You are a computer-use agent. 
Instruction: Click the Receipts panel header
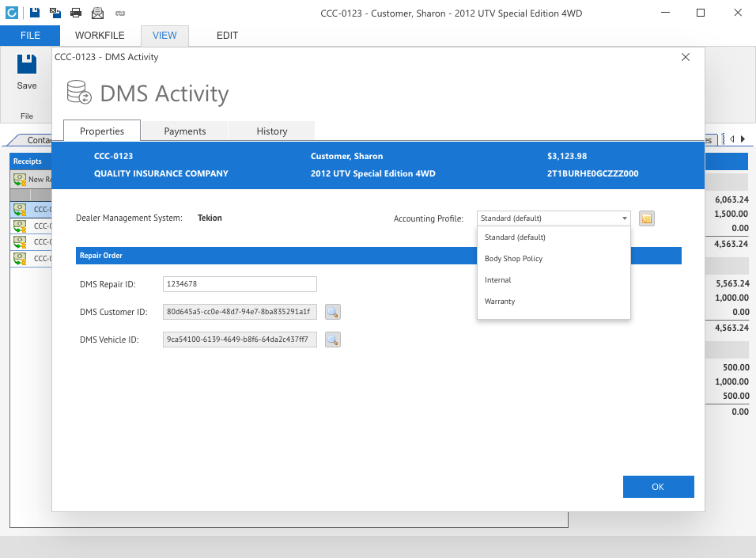[x=30, y=161]
